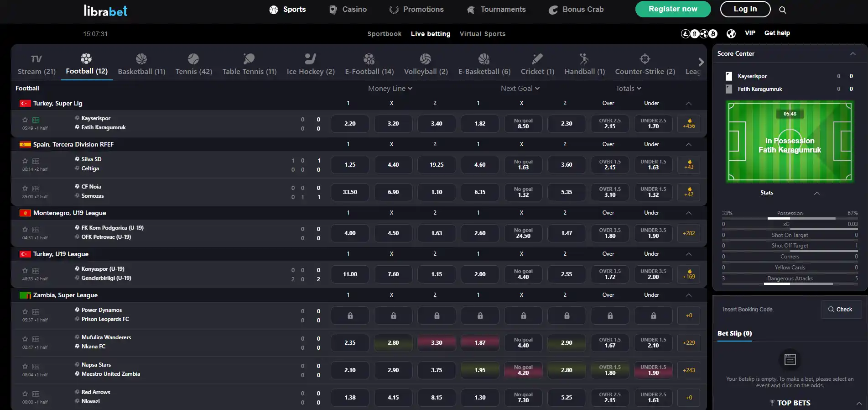Open scoreboard icon for CF Noia match
The height and width of the screenshot is (410, 868).
click(36, 189)
